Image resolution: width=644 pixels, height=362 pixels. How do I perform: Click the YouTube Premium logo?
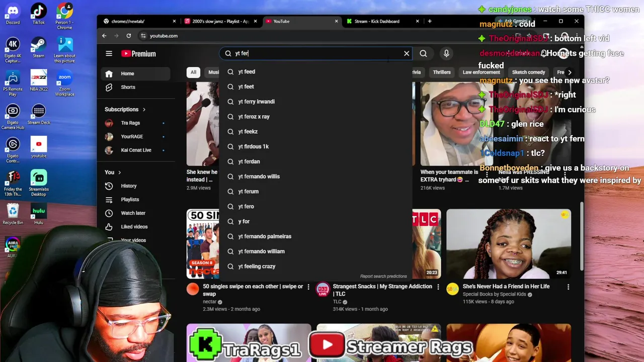[138, 54]
